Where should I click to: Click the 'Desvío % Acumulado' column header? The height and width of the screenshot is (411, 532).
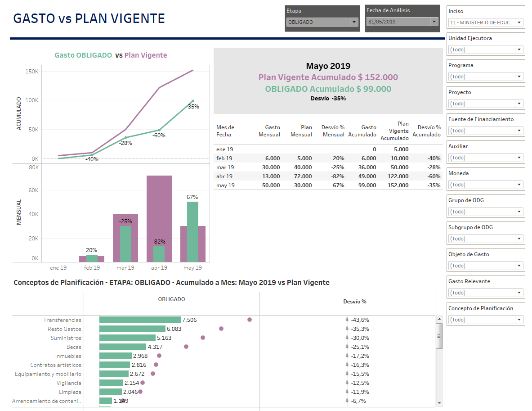coord(426,131)
